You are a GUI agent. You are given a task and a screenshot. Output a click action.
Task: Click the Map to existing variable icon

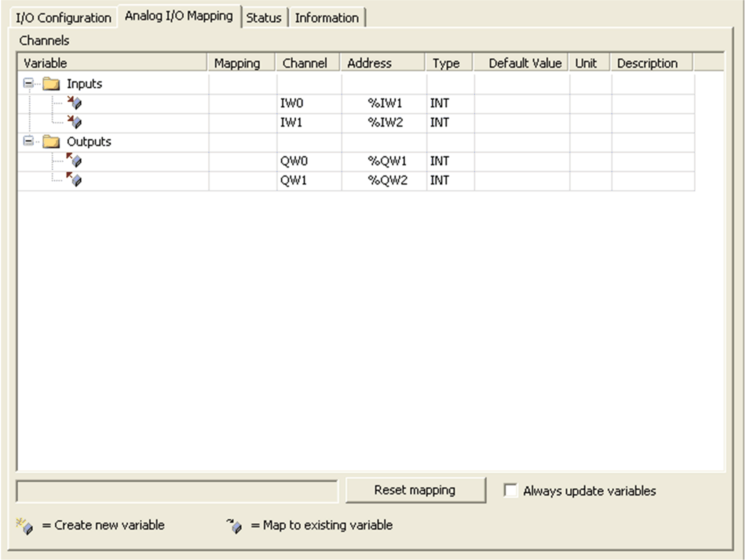coord(234,526)
